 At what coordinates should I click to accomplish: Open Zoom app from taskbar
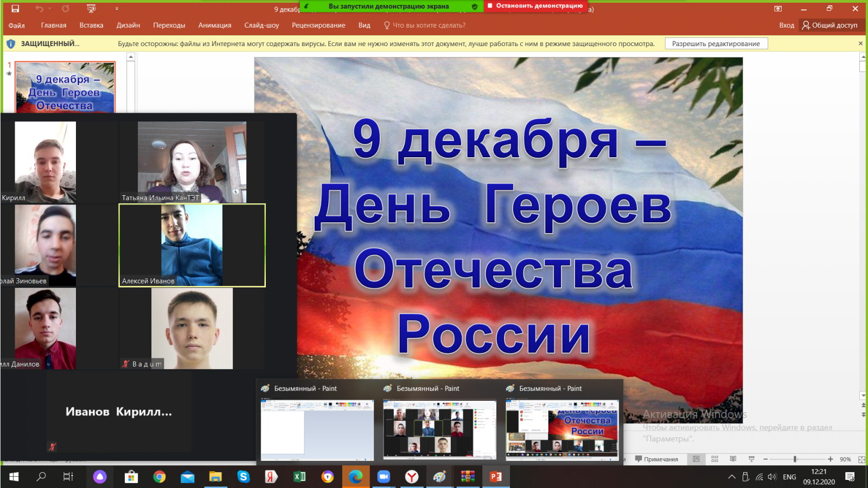pos(384,477)
